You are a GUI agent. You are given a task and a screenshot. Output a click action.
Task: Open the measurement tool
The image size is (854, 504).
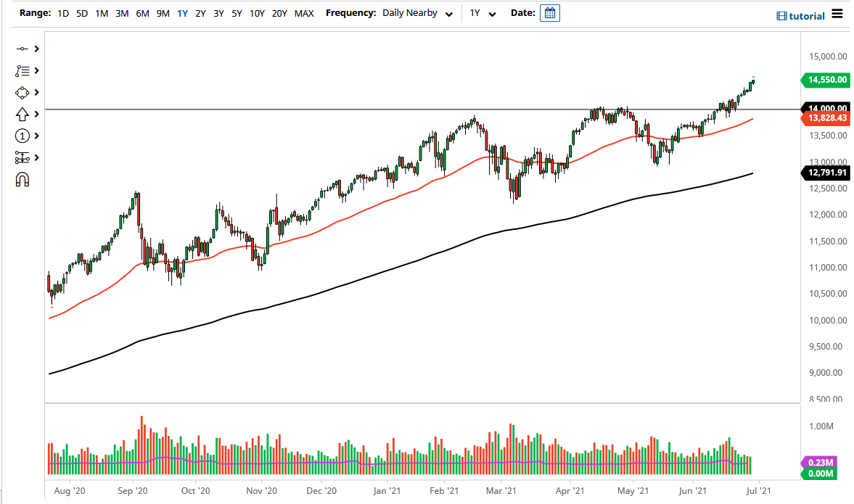click(22, 157)
